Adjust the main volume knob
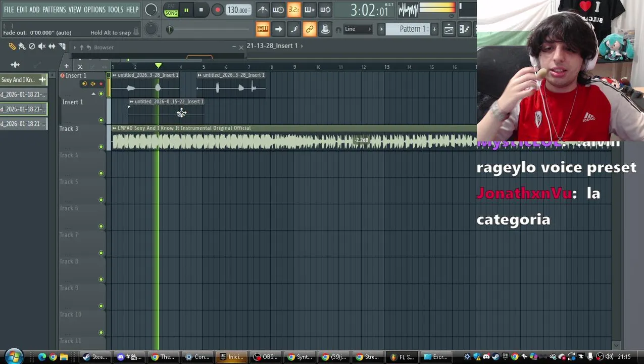Screen dimensions: 644x364 click(151, 10)
